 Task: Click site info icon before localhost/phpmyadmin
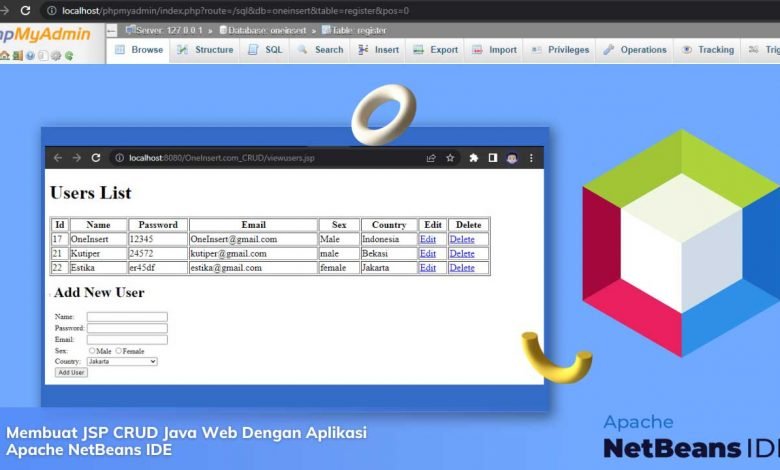[51, 10]
